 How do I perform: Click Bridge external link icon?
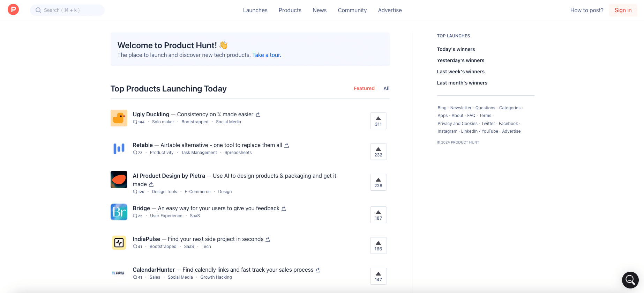click(x=284, y=208)
